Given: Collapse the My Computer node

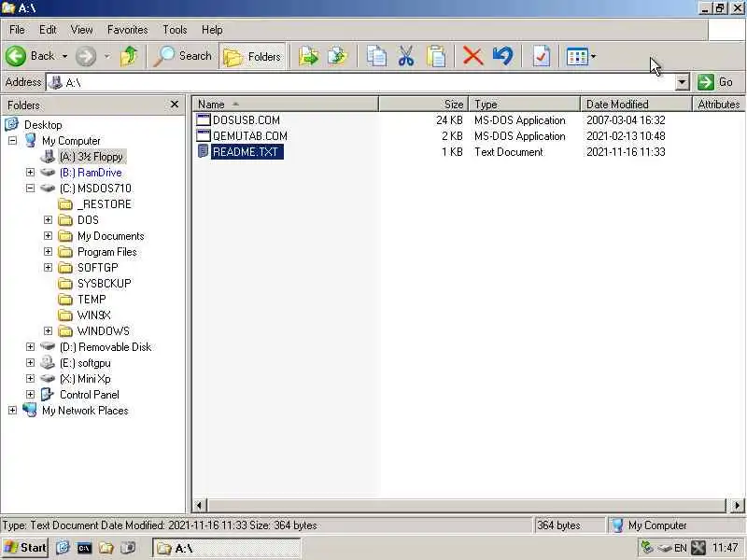Looking at the screenshot, I should point(12,141).
